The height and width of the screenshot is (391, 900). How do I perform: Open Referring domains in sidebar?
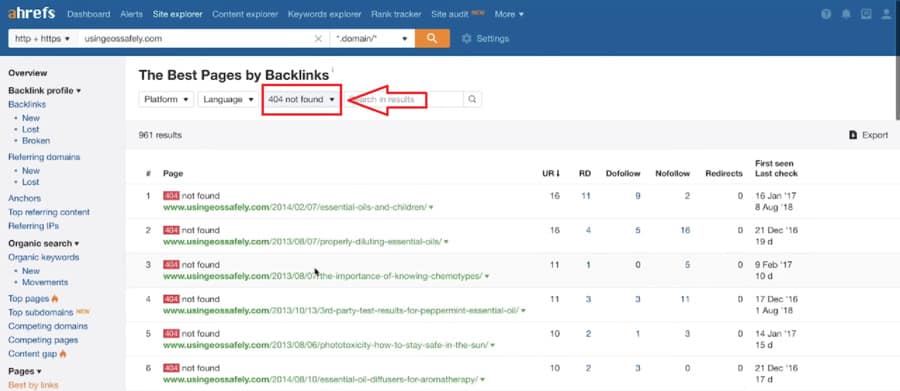coord(44,157)
